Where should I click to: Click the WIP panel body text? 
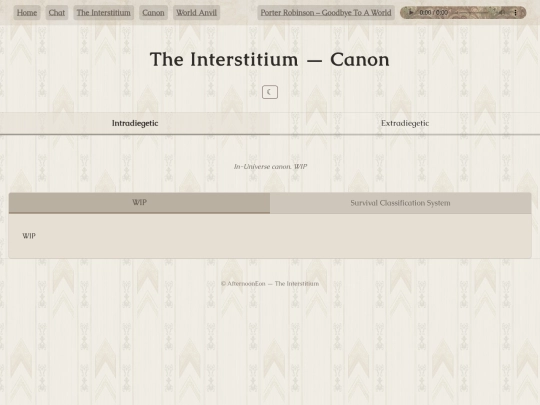29,236
